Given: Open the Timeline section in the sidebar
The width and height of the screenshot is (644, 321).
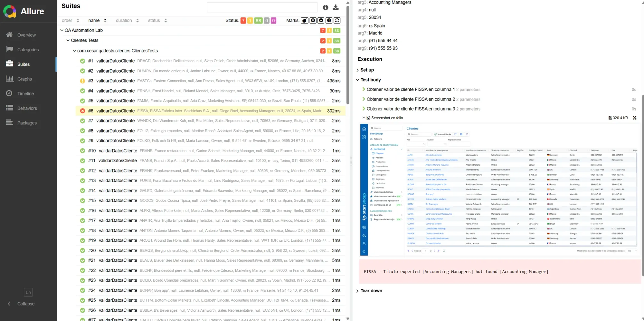Looking at the screenshot, I should click(25, 93).
